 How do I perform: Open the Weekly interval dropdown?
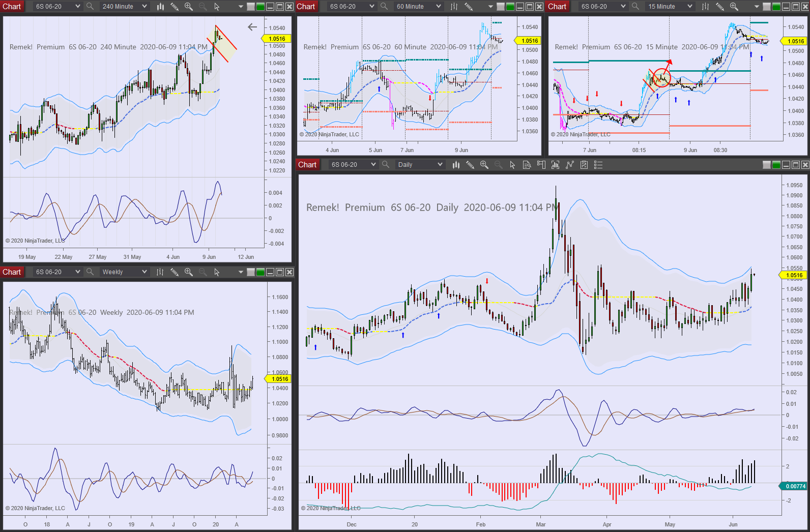[124, 272]
